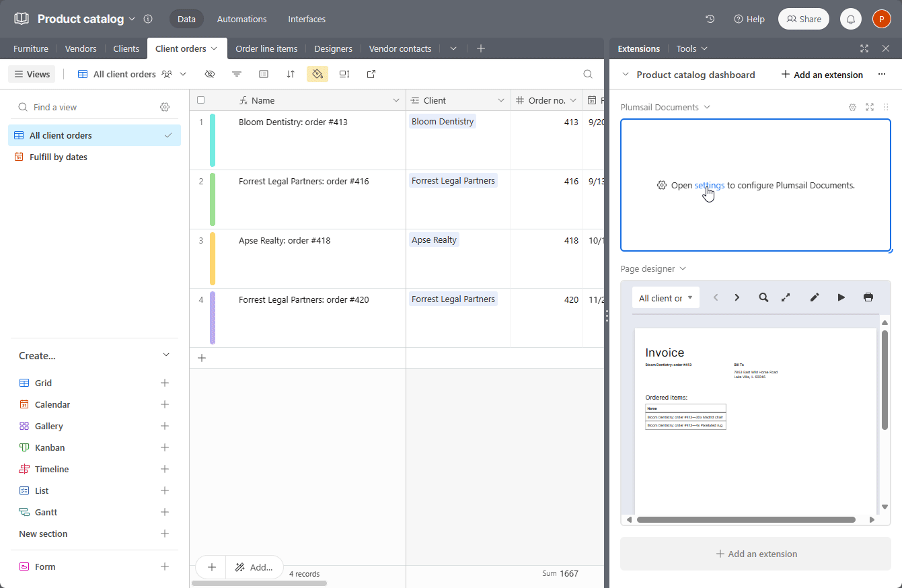This screenshot has height=588, width=902.
Task: Click the Page designer edit pencil
Action: coord(815,297)
